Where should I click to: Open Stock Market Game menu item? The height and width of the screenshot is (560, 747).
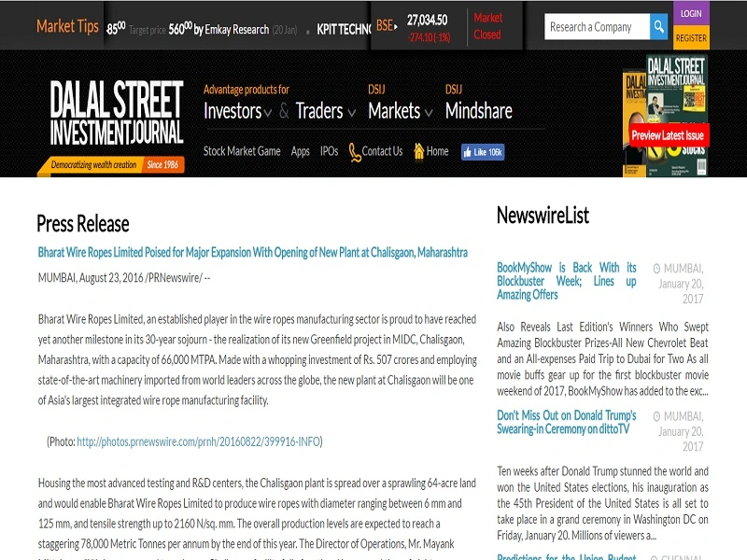[242, 151]
